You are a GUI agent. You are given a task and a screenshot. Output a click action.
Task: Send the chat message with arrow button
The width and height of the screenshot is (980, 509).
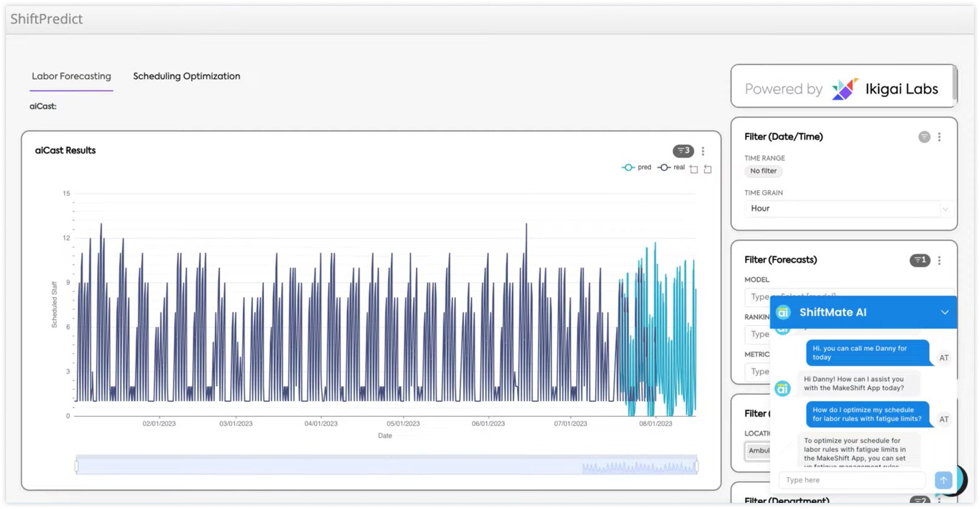[x=944, y=480]
